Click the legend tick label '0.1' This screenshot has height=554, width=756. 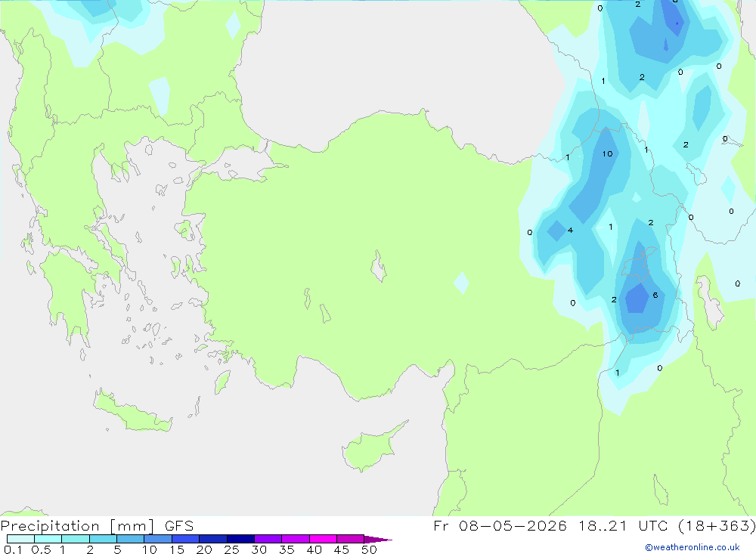pos(13,549)
